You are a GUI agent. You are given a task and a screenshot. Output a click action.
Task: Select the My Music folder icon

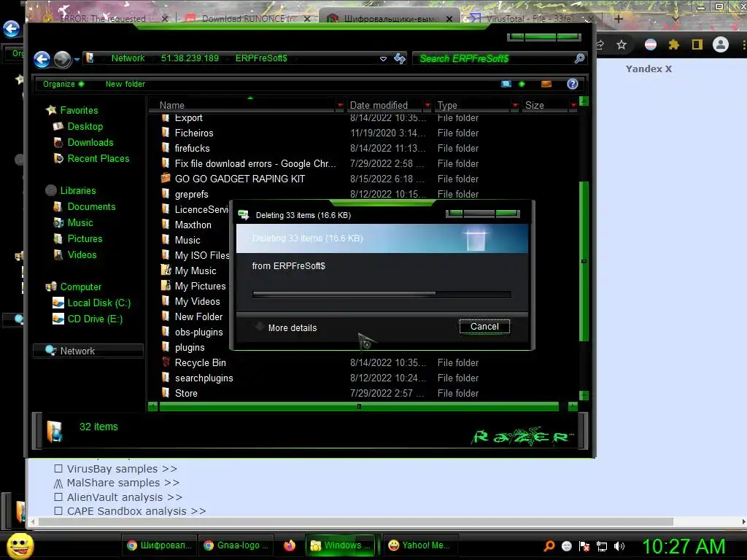point(166,270)
